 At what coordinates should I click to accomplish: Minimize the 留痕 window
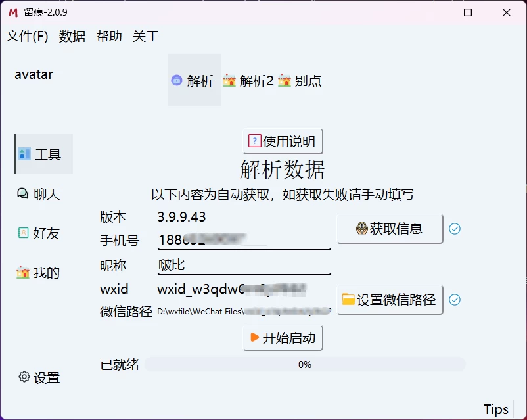[430, 12]
